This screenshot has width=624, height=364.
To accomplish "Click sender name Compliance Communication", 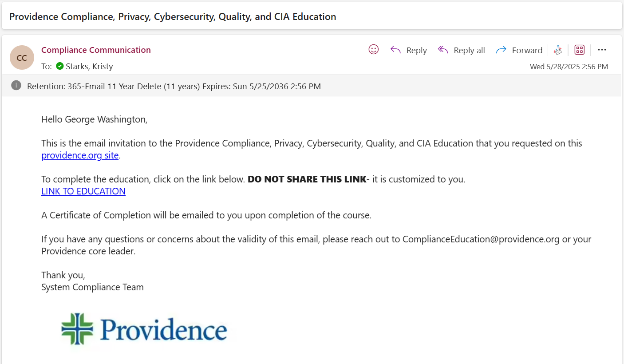I will pos(96,50).
